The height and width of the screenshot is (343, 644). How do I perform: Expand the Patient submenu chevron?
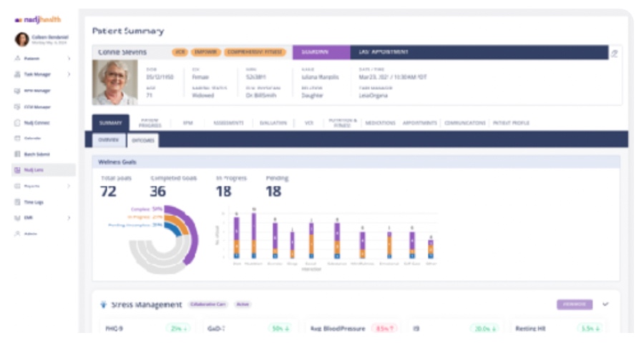(69, 58)
